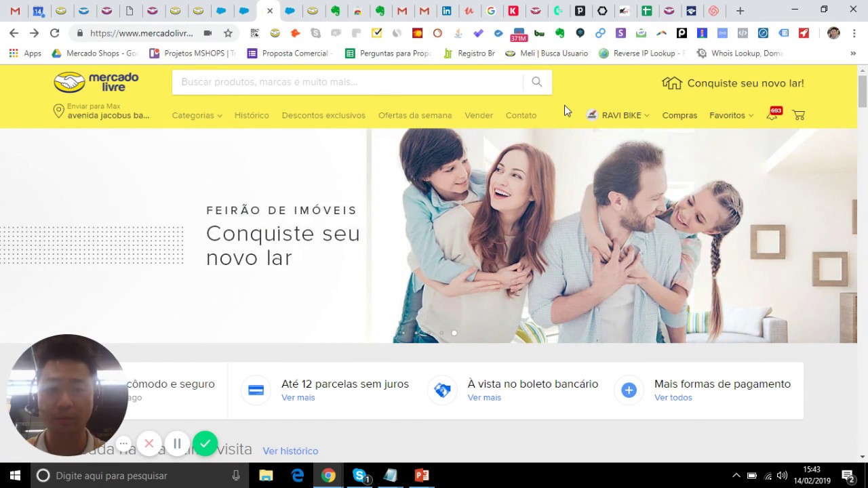Open a new browser tab
868x488 pixels.
tap(740, 11)
